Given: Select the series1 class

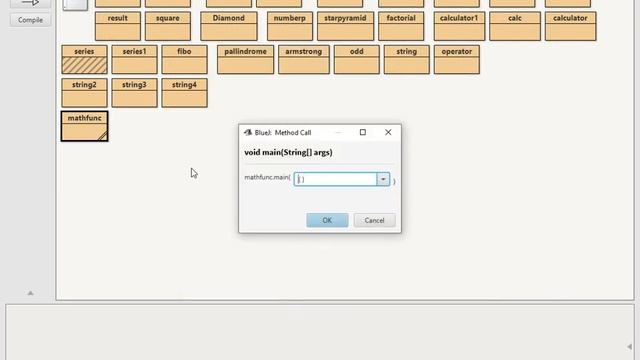Looking at the screenshot, I should pyautogui.click(x=134, y=60).
